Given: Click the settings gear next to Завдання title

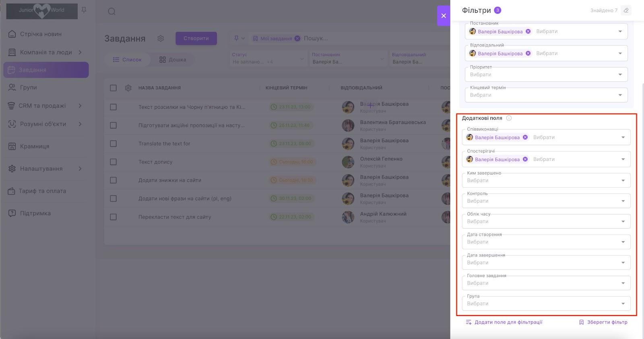Looking at the screenshot, I should tap(161, 38).
